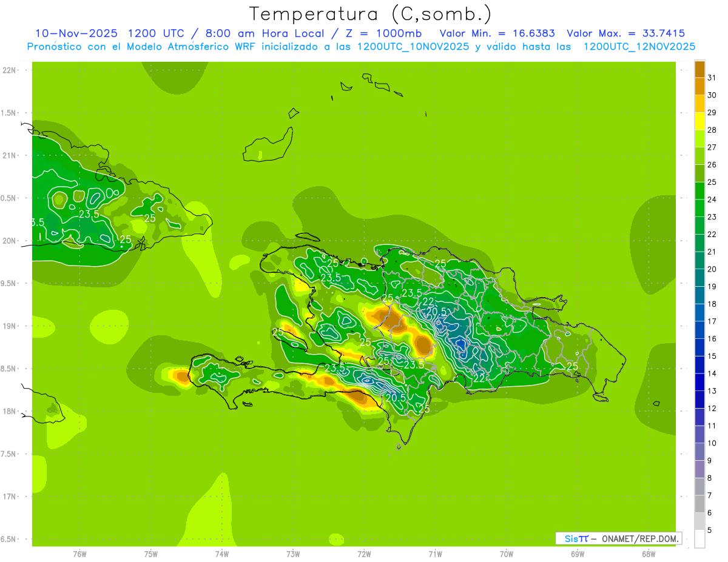Click the '20N' latitude axis label

point(10,241)
